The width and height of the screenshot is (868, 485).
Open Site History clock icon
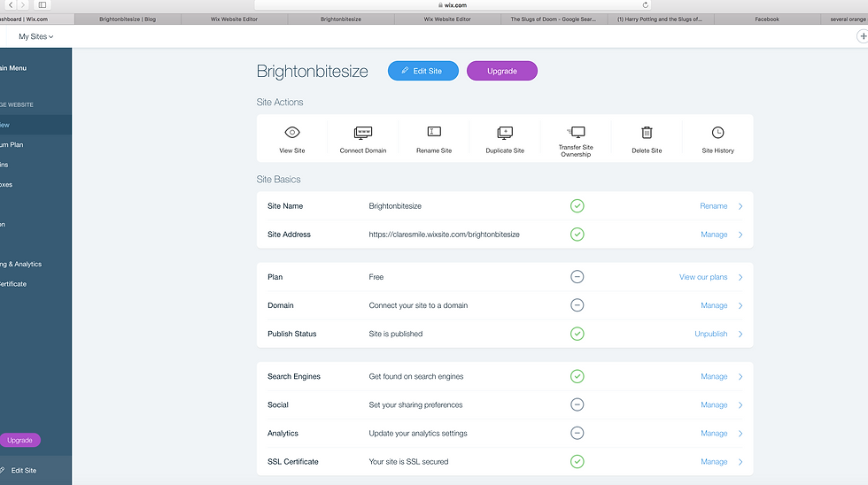click(718, 133)
